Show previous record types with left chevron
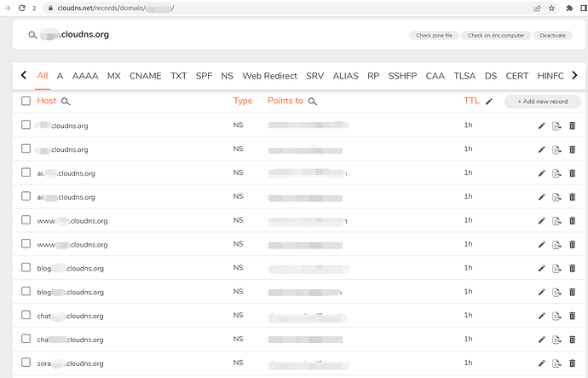 tap(24, 75)
